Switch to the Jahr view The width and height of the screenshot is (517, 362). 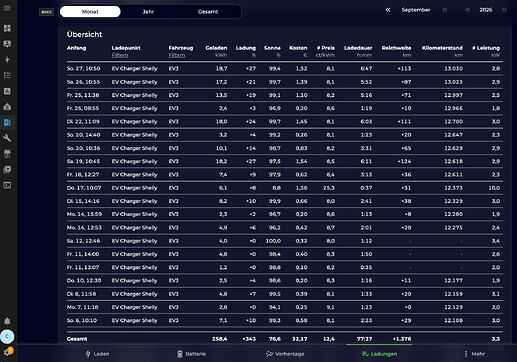point(148,12)
